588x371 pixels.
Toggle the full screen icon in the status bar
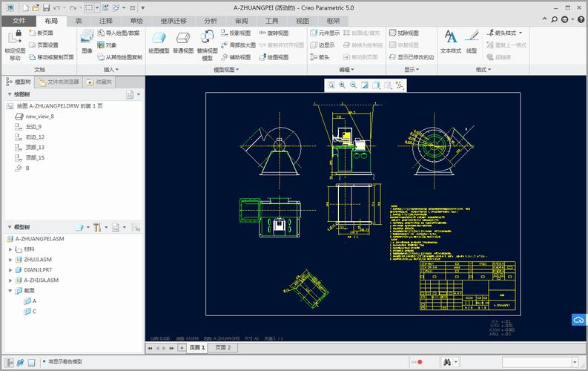[x=31, y=362]
